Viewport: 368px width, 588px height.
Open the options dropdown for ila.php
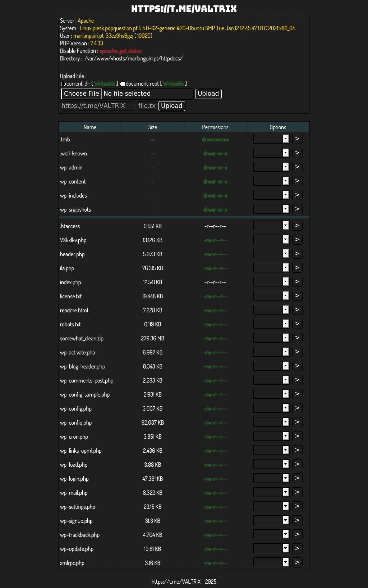point(271,268)
